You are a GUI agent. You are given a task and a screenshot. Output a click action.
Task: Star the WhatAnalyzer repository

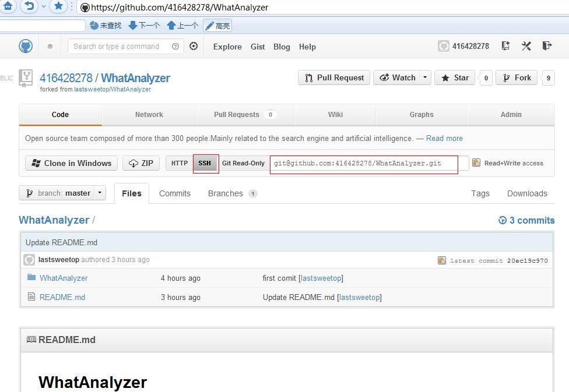pos(454,77)
